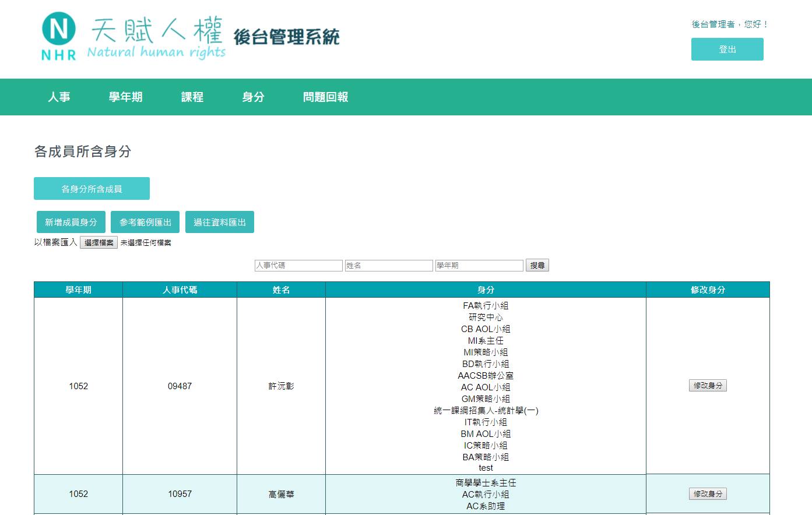Click the GM策略小組 identity entry

pyautogui.click(x=486, y=399)
